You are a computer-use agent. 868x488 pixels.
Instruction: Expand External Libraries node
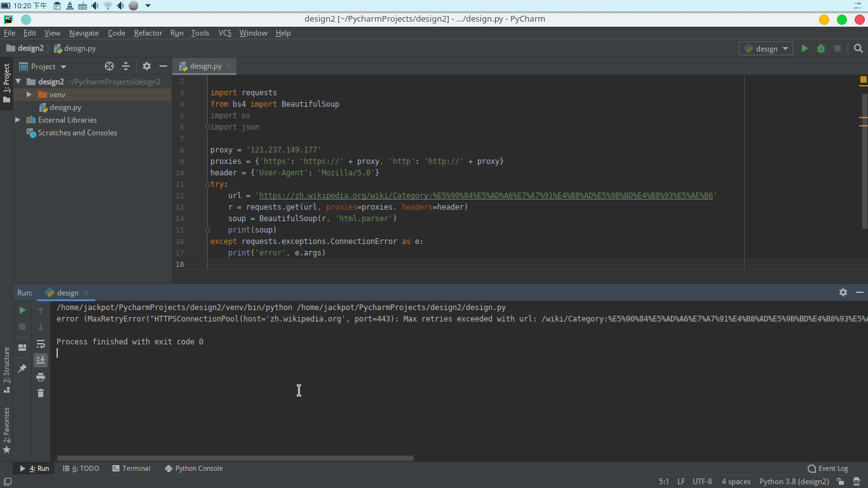[18, 119]
